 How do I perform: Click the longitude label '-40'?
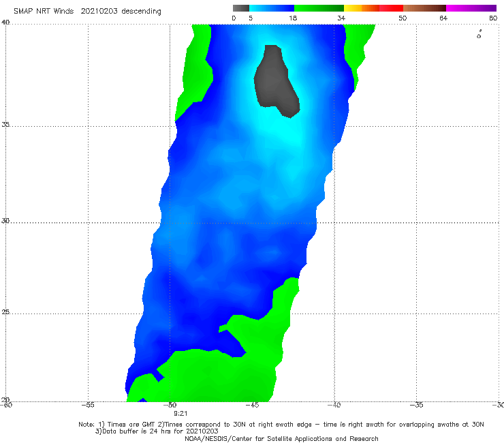coord(334,405)
